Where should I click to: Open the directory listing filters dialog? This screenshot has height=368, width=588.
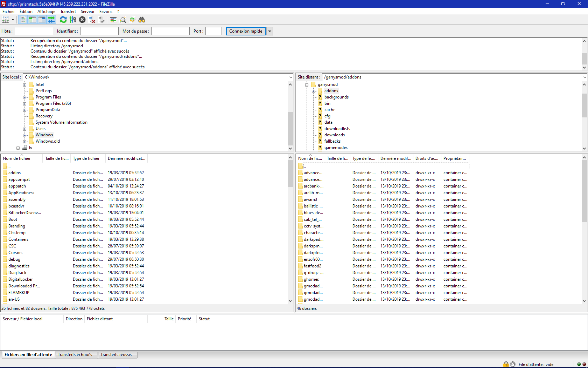[x=113, y=20]
